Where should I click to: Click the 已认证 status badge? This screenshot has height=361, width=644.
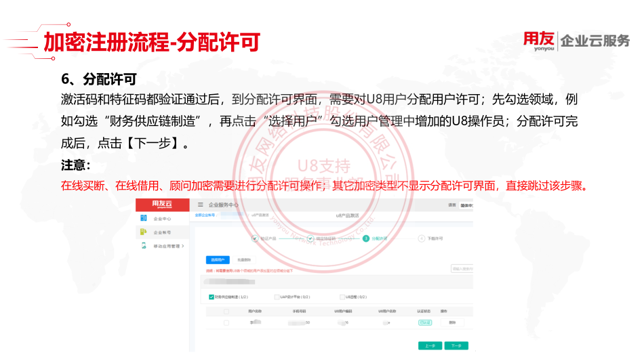pos(424,322)
